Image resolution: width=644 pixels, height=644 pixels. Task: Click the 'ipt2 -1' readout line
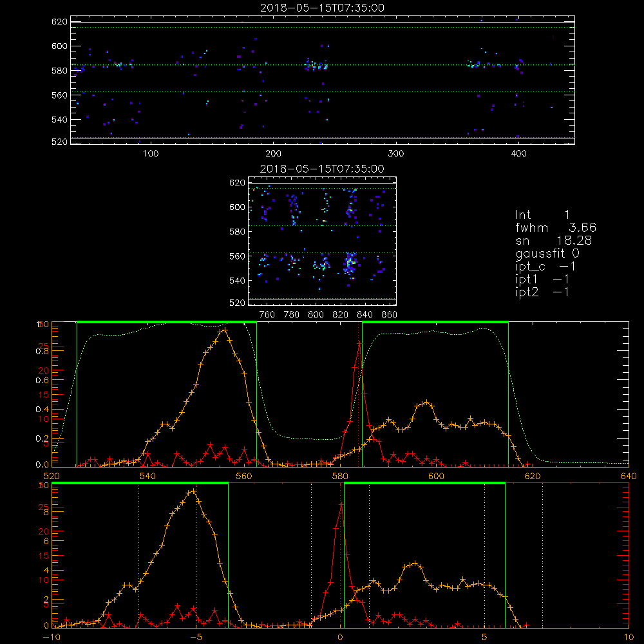[542, 292]
